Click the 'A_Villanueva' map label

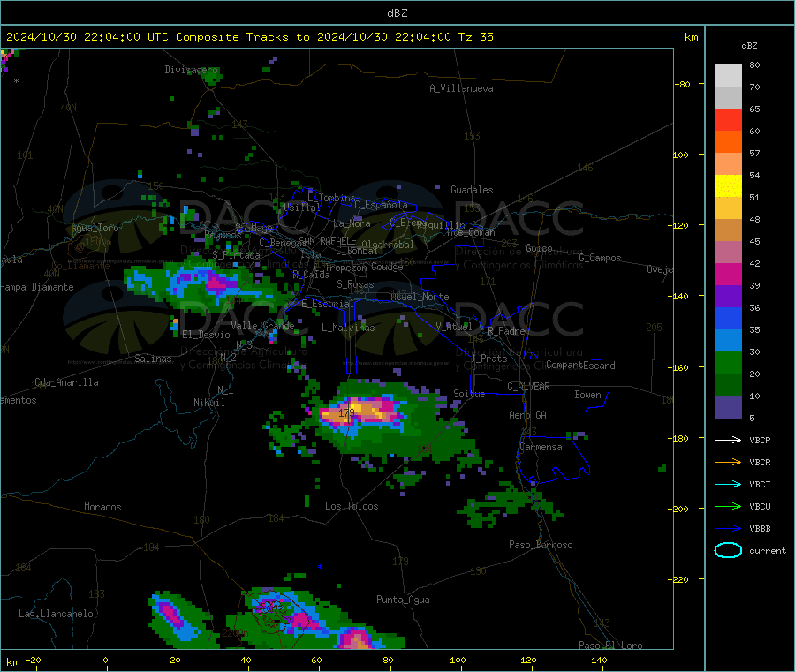461,88
